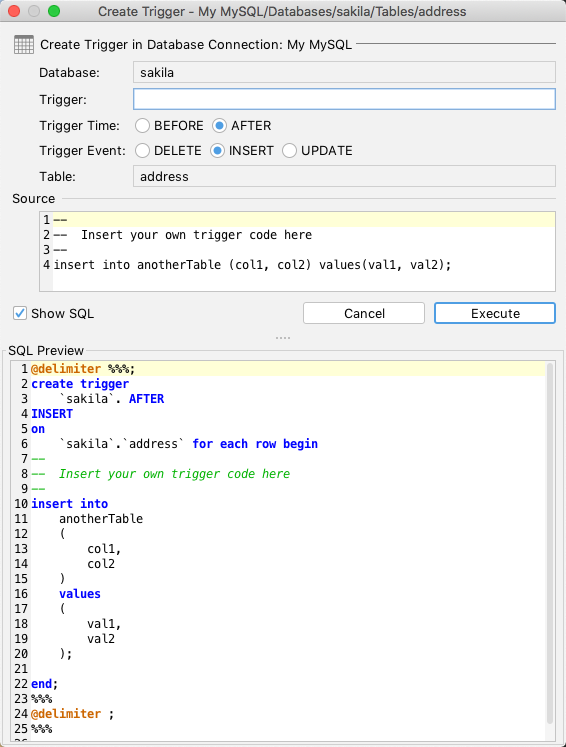Focus the Trigger name input field

coord(344,99)
